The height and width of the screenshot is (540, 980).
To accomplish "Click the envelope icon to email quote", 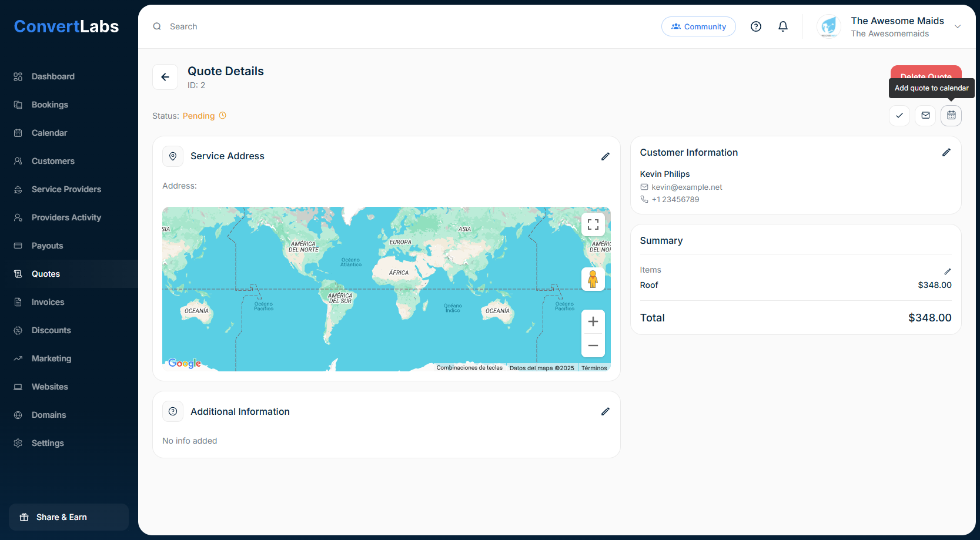I will click(x=925, y=116).
